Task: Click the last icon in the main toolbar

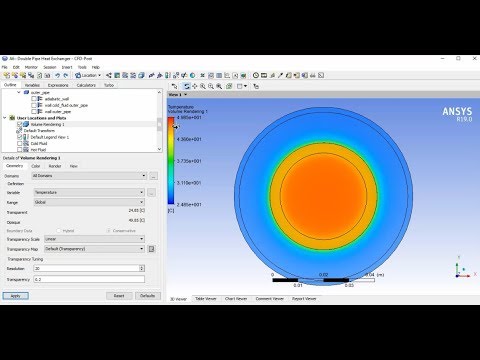Action: 321,75
